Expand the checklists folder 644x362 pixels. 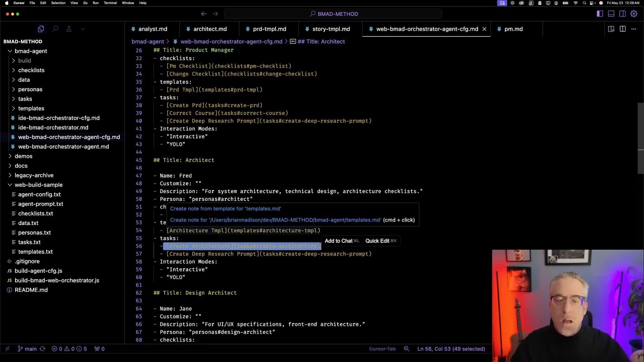coord(31,70)
